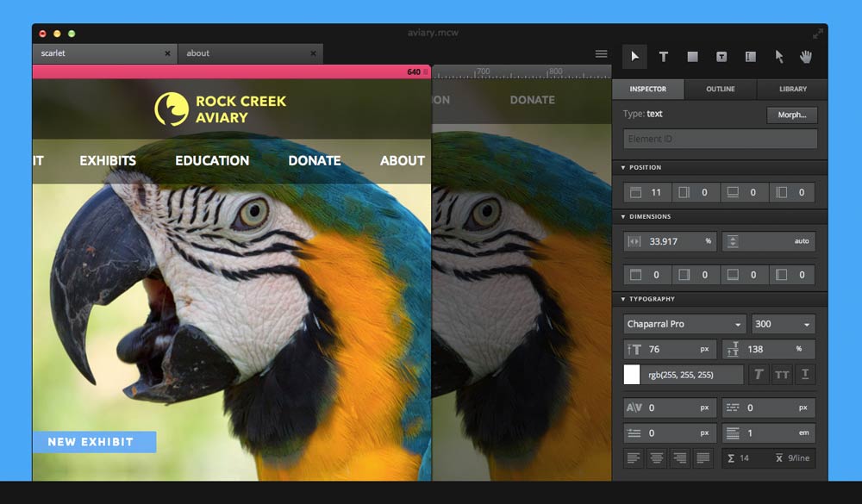
Task: Toggle italic text style
Action: (x=758, y=375)
